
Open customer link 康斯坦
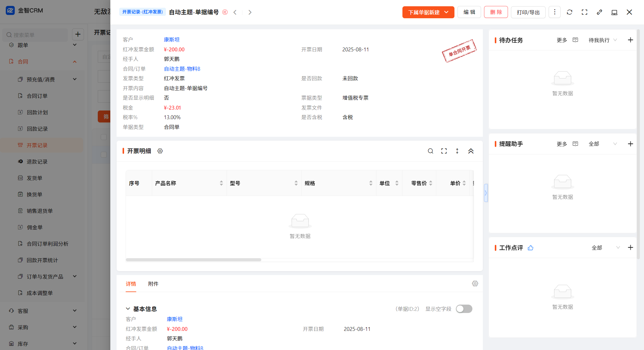(172, 39)
